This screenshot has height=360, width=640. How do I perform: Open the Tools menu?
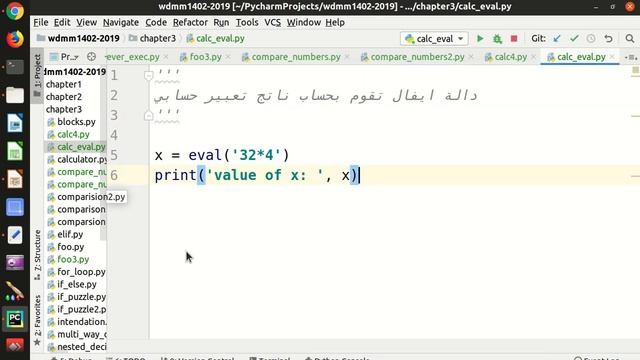coord(247,22)
